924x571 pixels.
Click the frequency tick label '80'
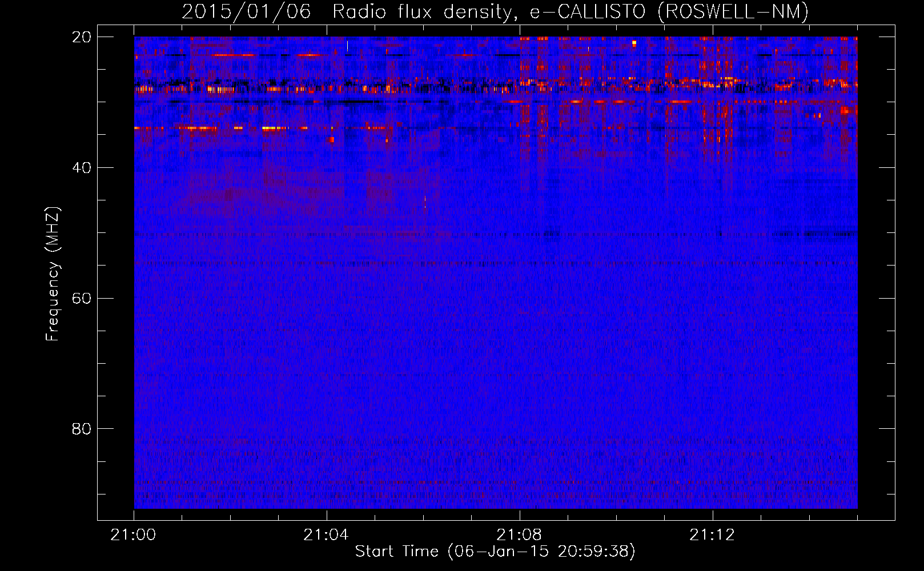point(82,429)
